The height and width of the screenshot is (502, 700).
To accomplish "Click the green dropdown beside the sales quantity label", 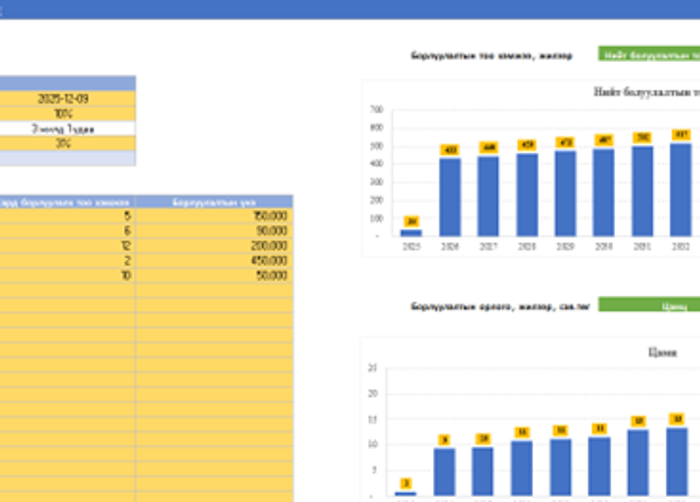I will (x=648, y=55).
